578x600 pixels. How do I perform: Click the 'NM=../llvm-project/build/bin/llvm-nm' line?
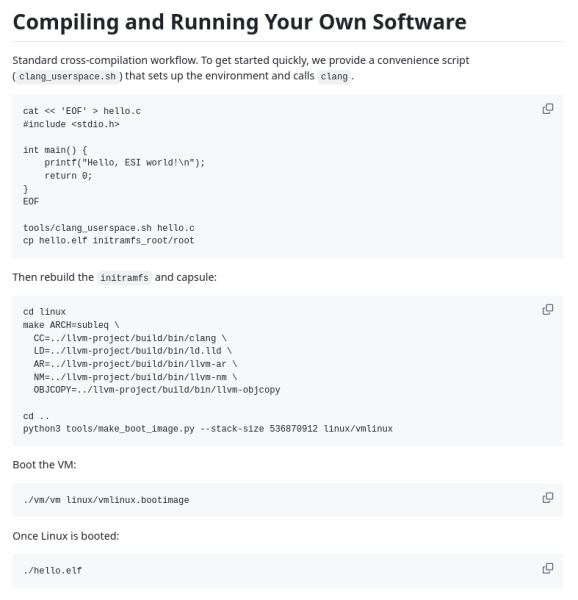tap(135, 377)
